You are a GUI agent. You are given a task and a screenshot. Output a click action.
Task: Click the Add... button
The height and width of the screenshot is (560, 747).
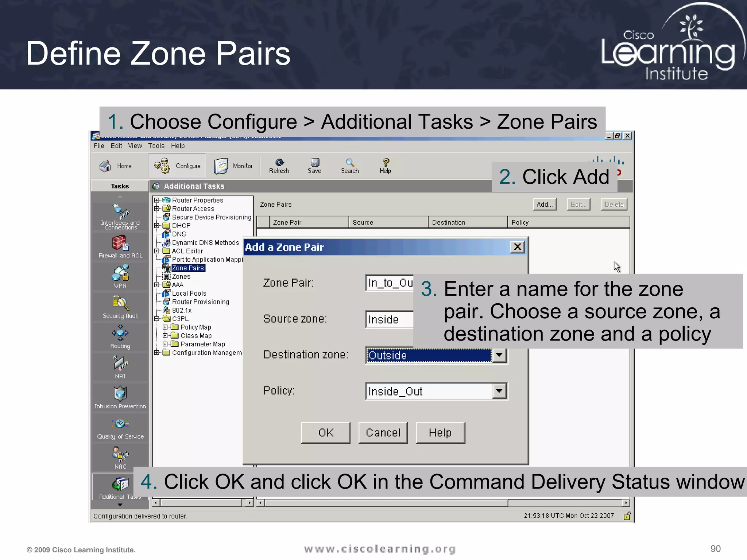(x=545, y=205)
